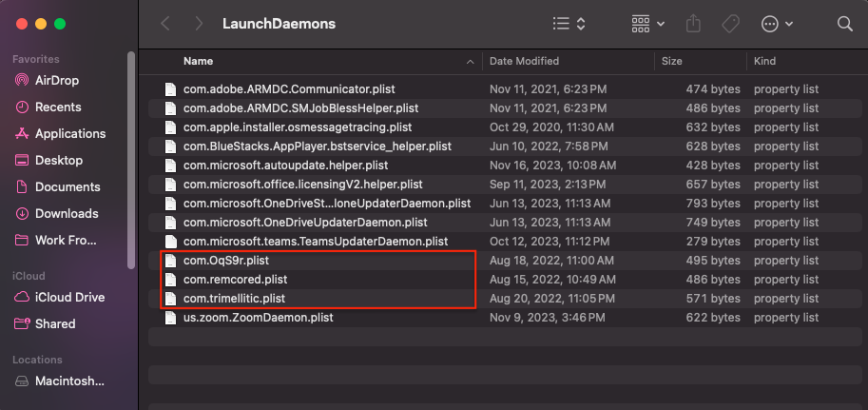Screen dimensions: 868x410
Task: Select the com.trimellitic.plist file
Action: 234,299
